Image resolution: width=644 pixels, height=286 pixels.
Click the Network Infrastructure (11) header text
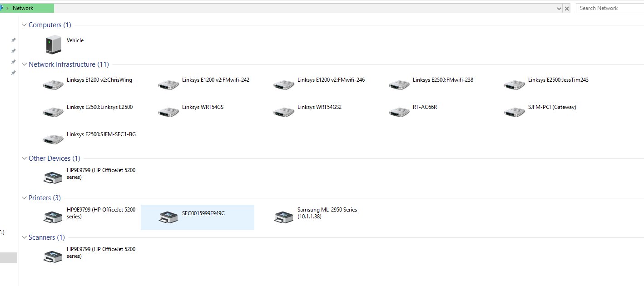(69, 64)
